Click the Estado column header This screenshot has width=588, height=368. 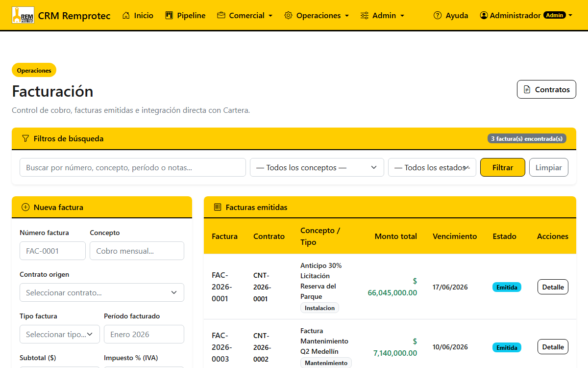[505, 236]
